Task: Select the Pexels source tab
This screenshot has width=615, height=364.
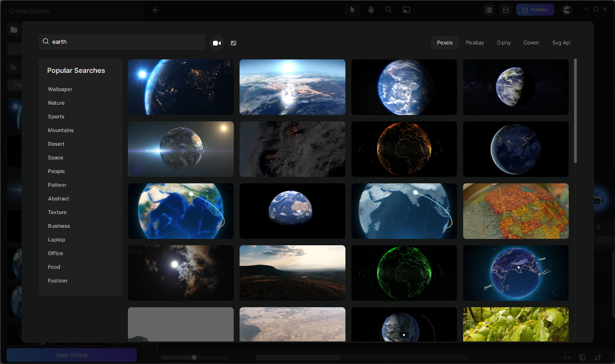Action: click(x=445, y=43)
